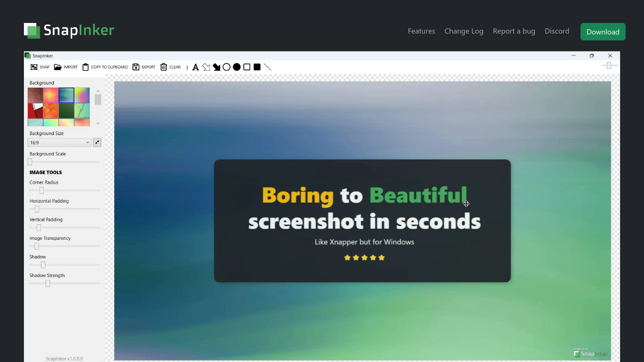Adjust the Horizontal Padding slider
644x362 pixels.
64,209
